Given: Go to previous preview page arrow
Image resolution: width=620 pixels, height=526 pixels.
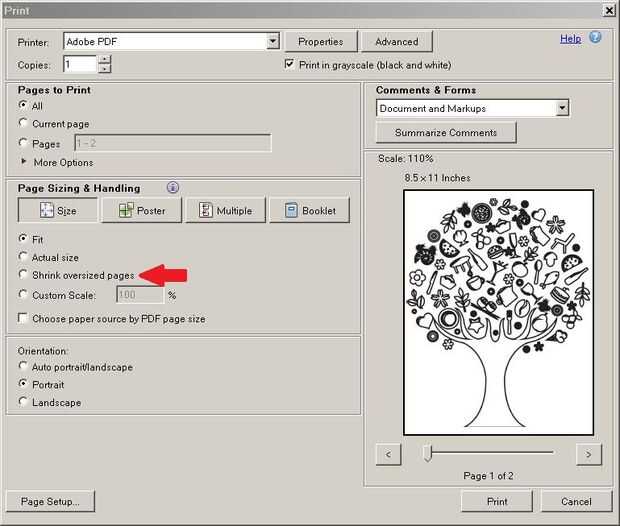Looking at the screenshot, I should click(388, 454).
